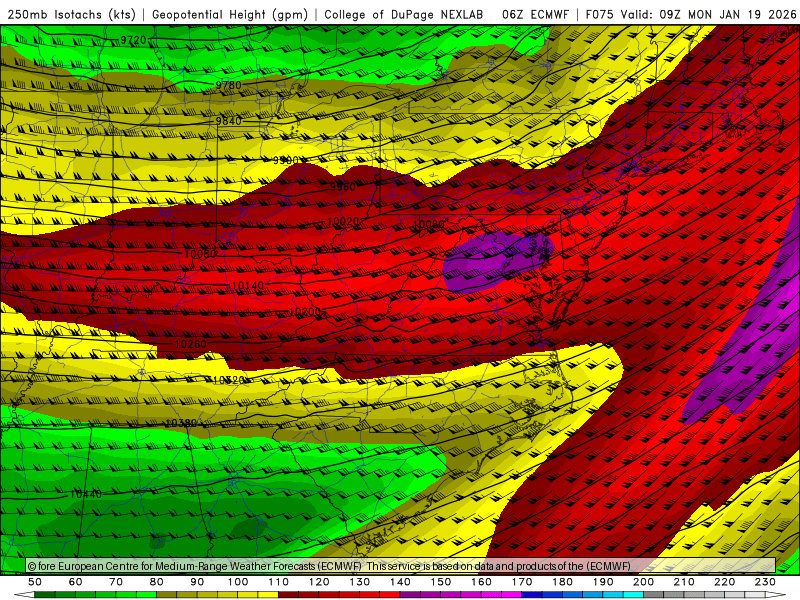Screen dimensions: 800x600
Task: Click the ECMWF copyright notice banner
Action: tap(401, 566)
